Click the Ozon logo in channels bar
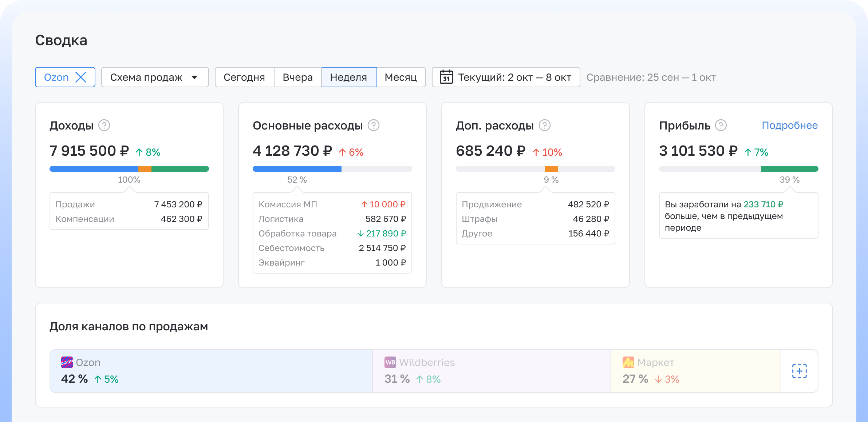 [x=67, y=362]
